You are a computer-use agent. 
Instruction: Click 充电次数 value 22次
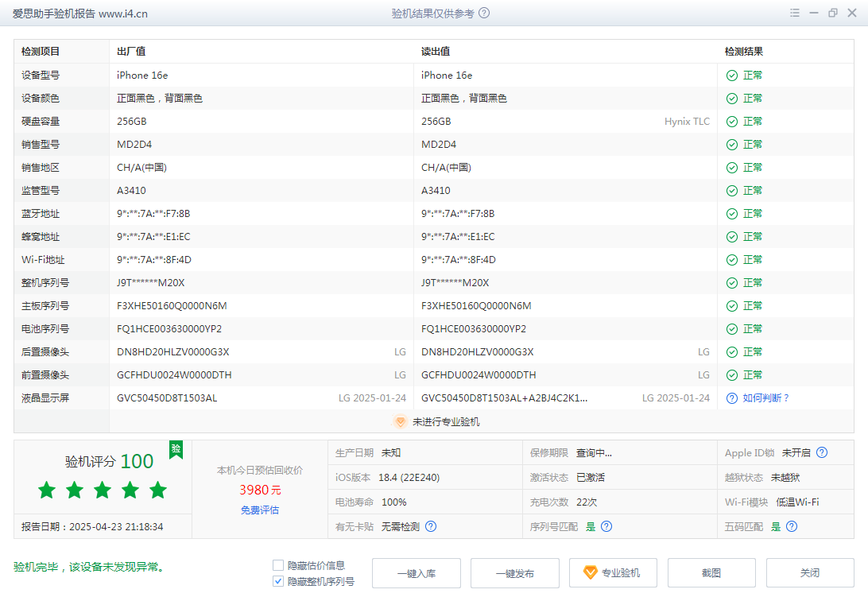[x=587, y=502]
